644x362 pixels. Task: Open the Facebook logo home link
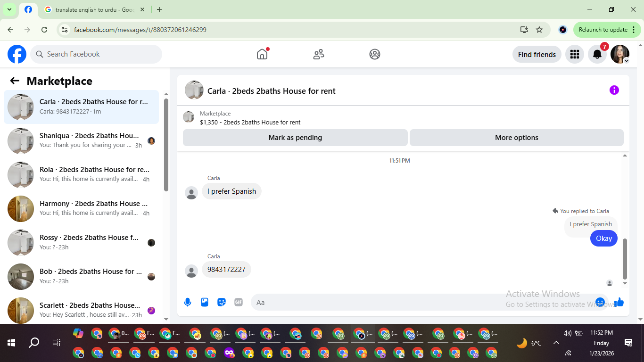(17, 54)
